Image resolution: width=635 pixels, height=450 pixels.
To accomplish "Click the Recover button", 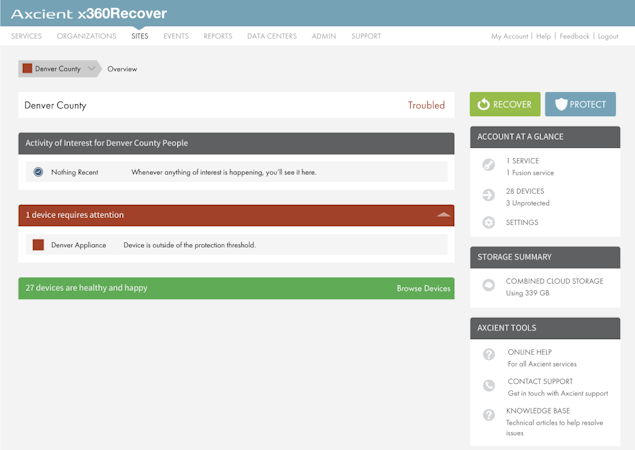I will pos(505,104).
